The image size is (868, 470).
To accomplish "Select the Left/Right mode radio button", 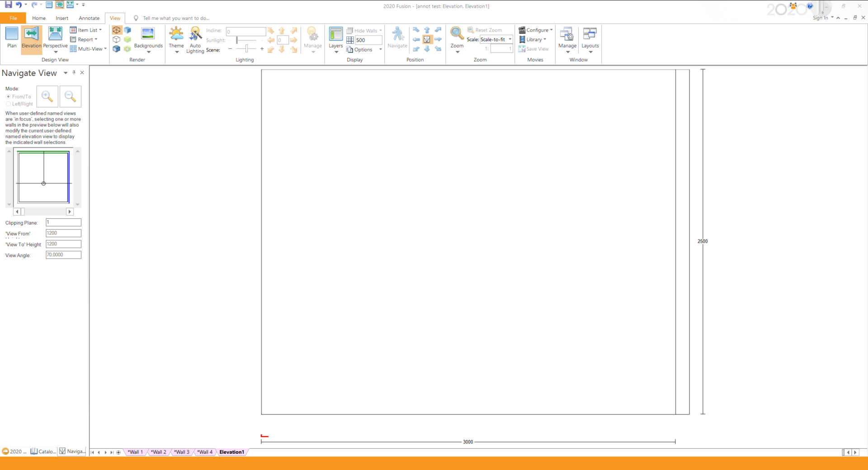I will [x=9, y=104].
